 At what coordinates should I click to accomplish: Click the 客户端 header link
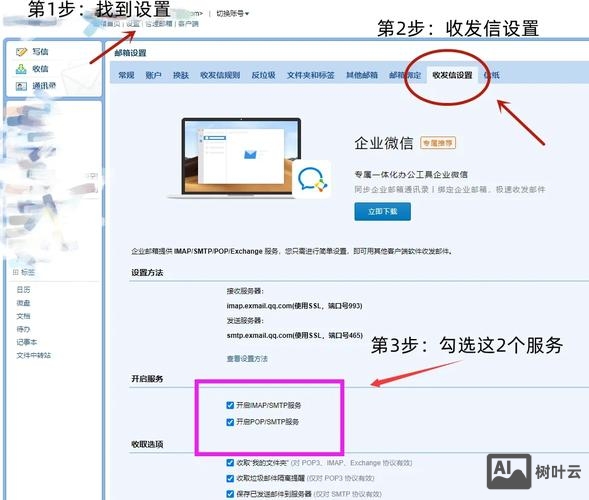tap(188, 24)
